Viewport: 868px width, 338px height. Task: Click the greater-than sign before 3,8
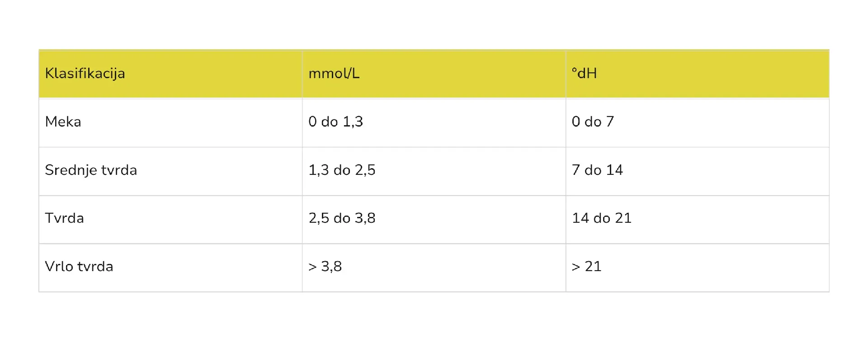pos(312,267)
